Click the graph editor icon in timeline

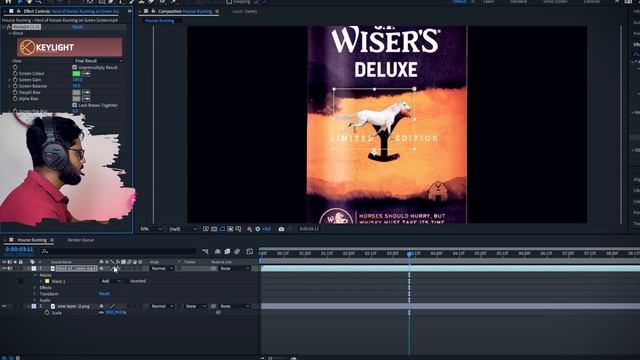pyautogui.click(x=250, y=251)
